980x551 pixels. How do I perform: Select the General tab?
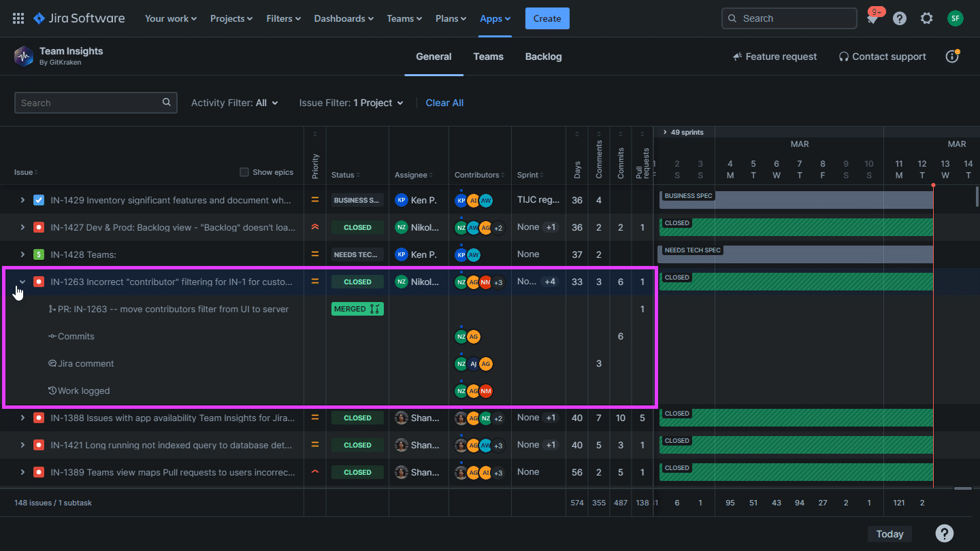point(434,56)
